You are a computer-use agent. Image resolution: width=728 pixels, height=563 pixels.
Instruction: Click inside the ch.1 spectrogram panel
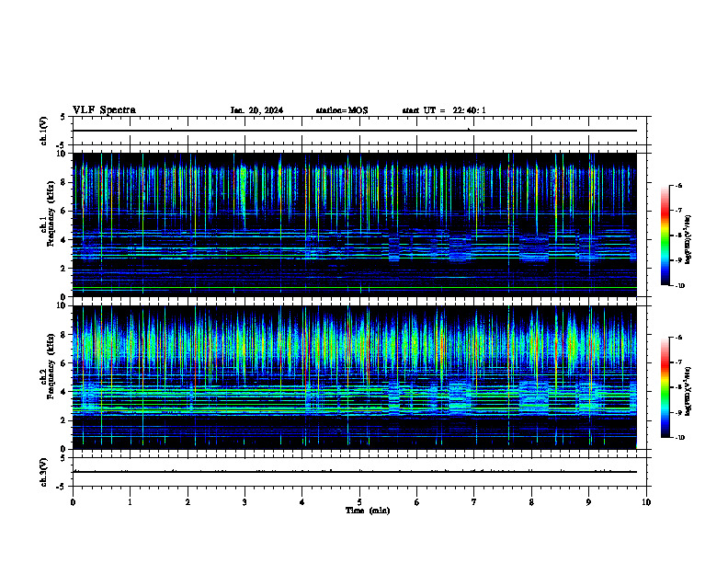[354, 224]
